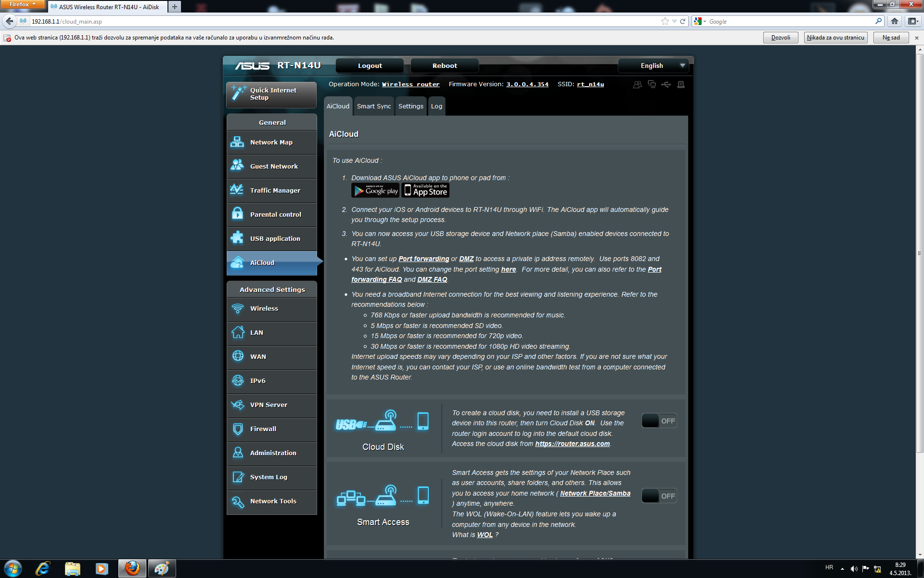924x578 pixels.
Task: Click 'here' port setting link
Action: [508, 270]
